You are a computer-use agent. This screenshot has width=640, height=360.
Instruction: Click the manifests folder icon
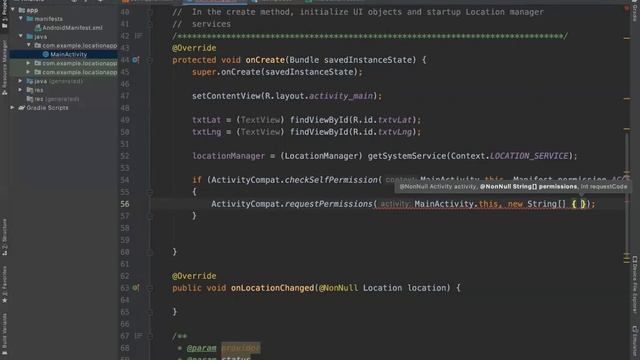[29, 19]
